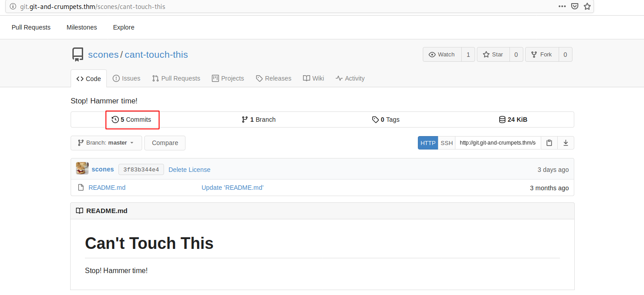
Task: Star the cant-touch-this repository
Action: click(x=493, y=55)
